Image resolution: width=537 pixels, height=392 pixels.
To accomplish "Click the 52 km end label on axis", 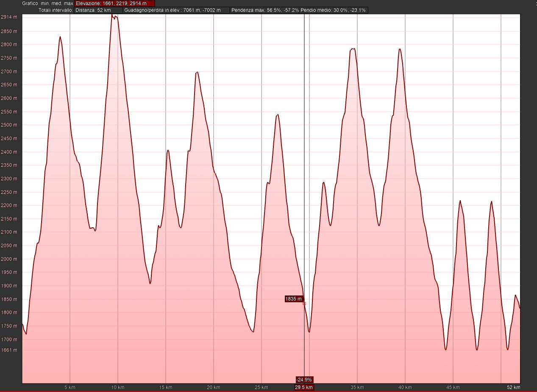I will pos(514,387).
